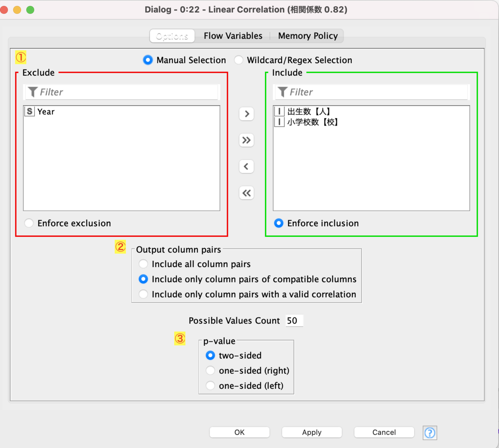Select one-sided (left) p-value
Screen dimensions: 499x448
(x=245, y=386)
